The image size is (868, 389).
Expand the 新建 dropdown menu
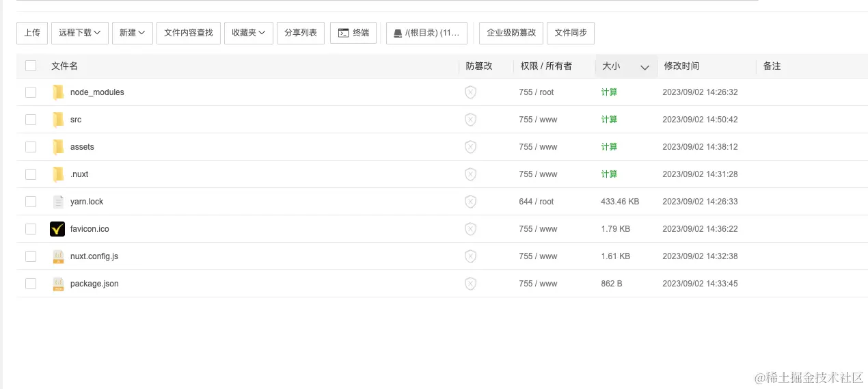(132, 33)
